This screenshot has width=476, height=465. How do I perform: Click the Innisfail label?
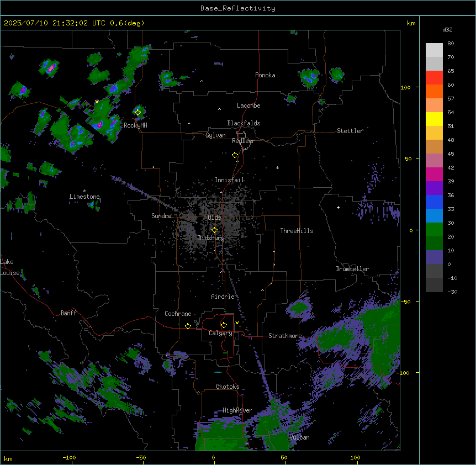pos(229,180)
